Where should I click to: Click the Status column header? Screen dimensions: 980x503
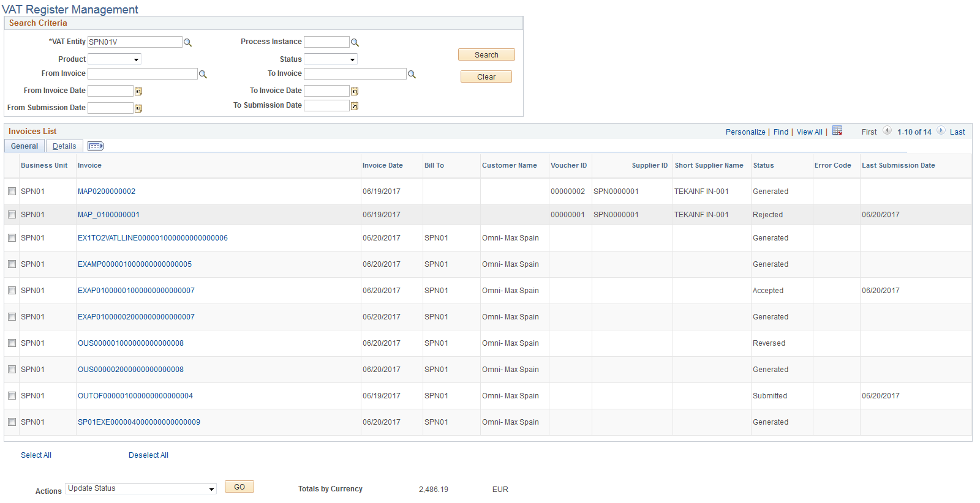point(763,165)
